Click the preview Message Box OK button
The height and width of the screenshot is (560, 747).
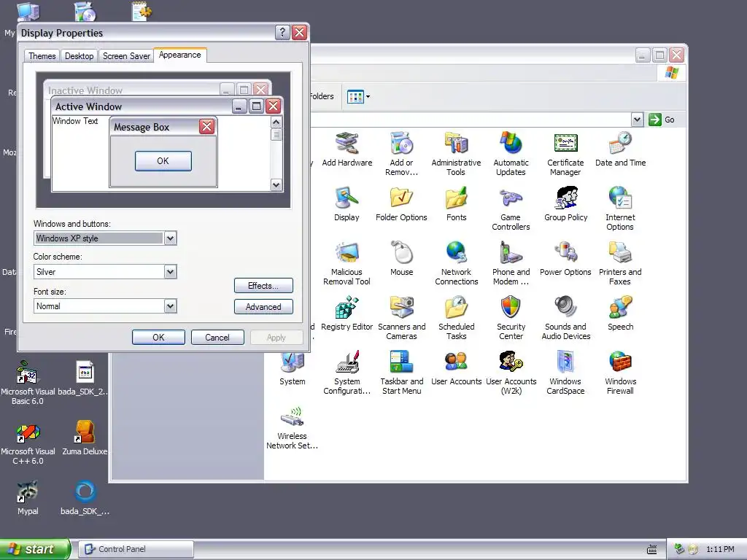point(163,161)
